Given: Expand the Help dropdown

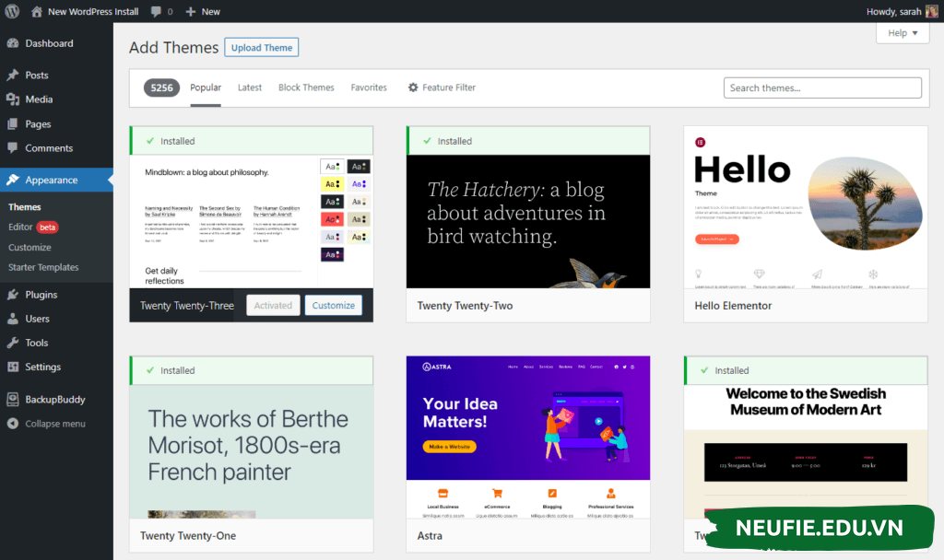Looking at the screenshot, I should [x=903, y=33].
